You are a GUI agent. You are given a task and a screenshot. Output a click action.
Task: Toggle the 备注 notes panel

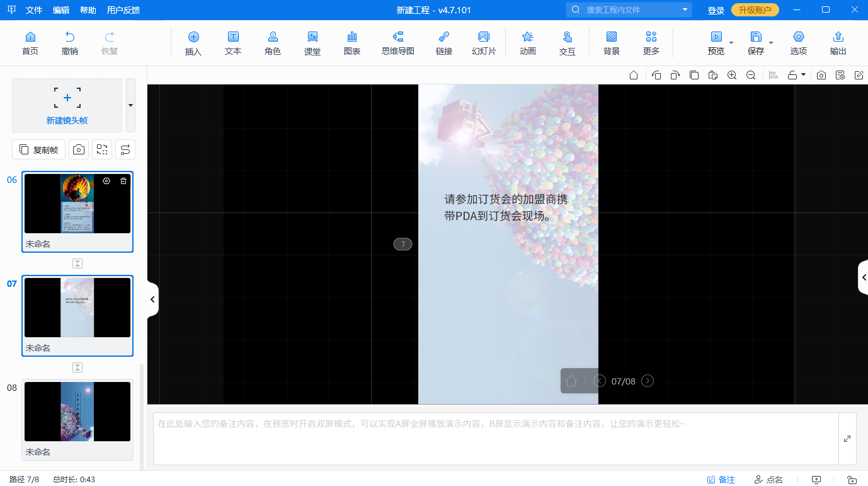tap(721, 480)
